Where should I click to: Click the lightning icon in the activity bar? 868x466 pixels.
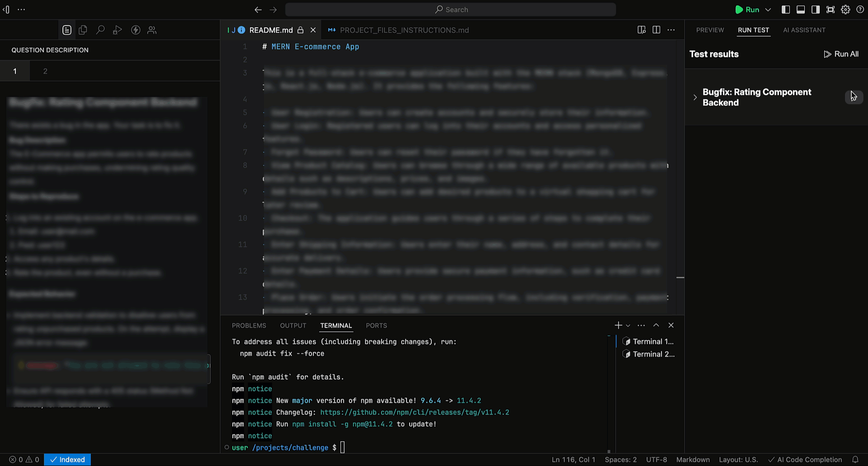(x=135, y=30)
